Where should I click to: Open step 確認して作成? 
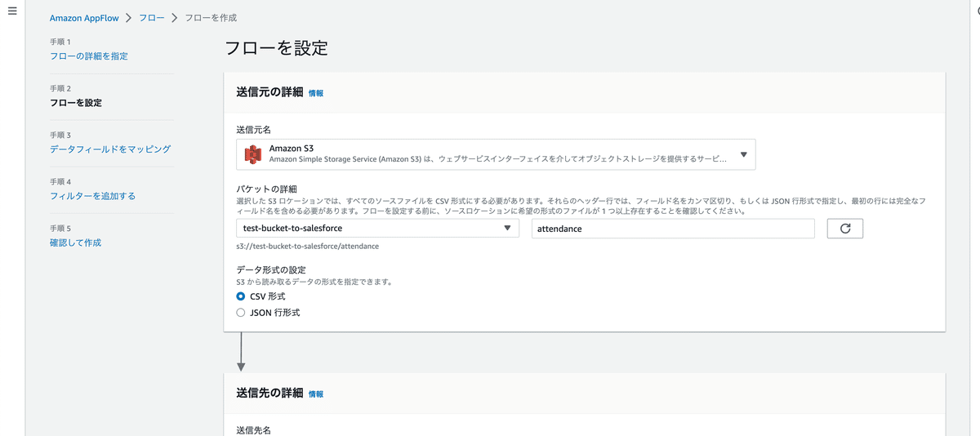(x=75, y=242)
